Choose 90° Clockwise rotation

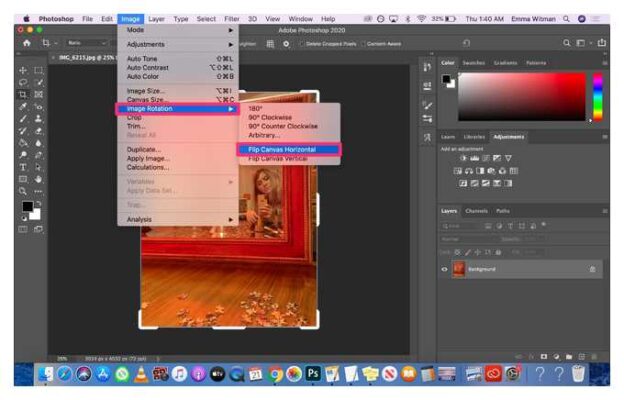click(289, 117)
